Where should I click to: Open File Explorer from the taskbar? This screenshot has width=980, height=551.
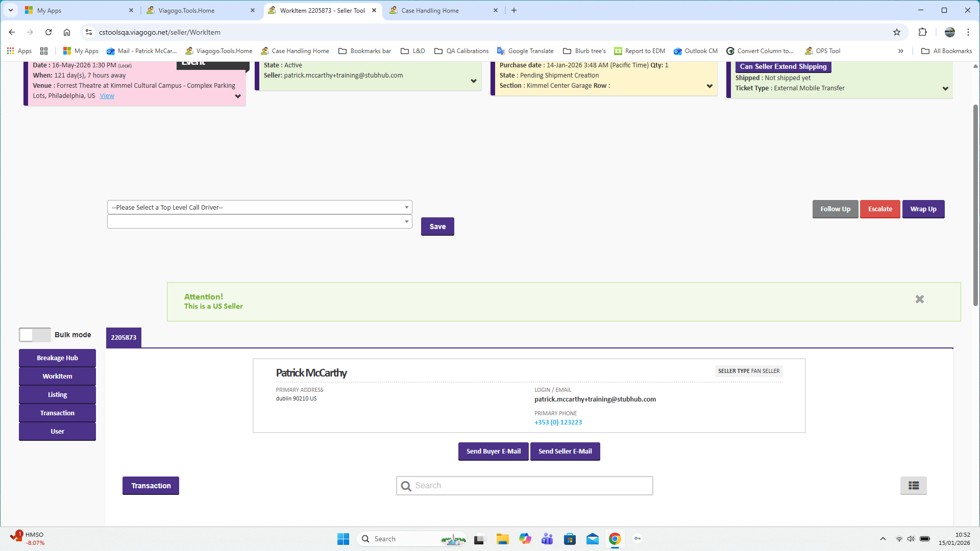[502, 539]
